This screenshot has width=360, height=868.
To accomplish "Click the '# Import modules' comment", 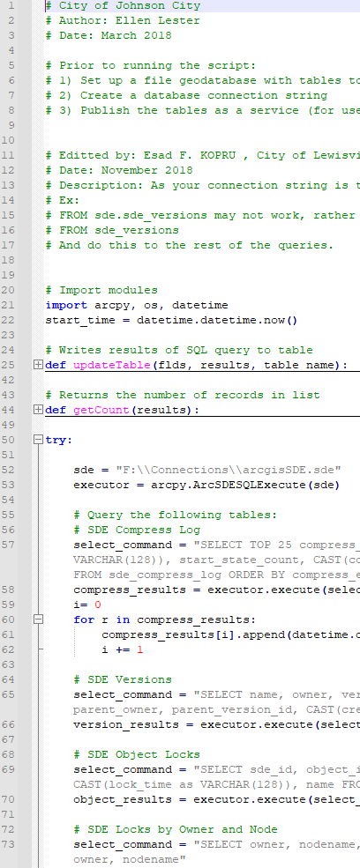I will (x=101, y=290).
